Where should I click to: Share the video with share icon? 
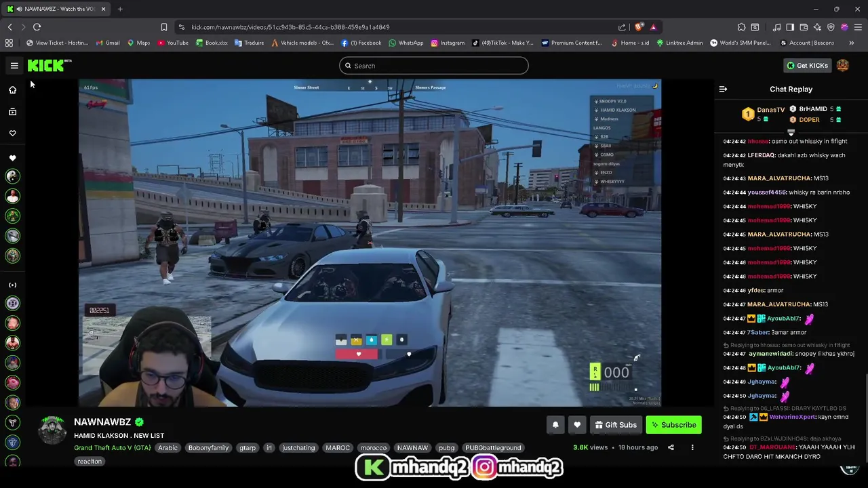671,447
